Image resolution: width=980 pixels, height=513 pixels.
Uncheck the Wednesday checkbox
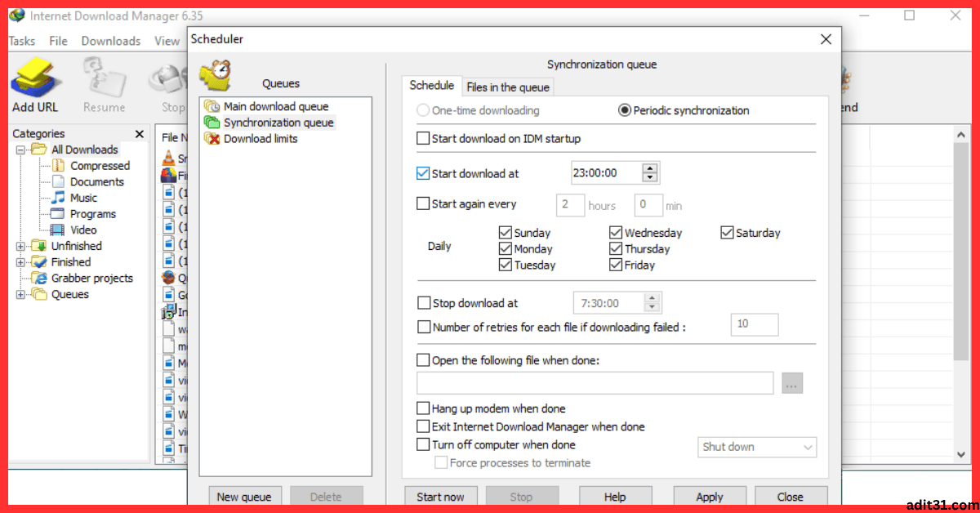pyautogui.click(x=616, y=233)
